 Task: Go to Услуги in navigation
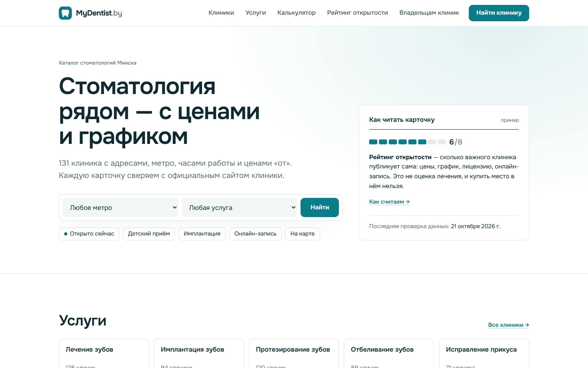256,13
